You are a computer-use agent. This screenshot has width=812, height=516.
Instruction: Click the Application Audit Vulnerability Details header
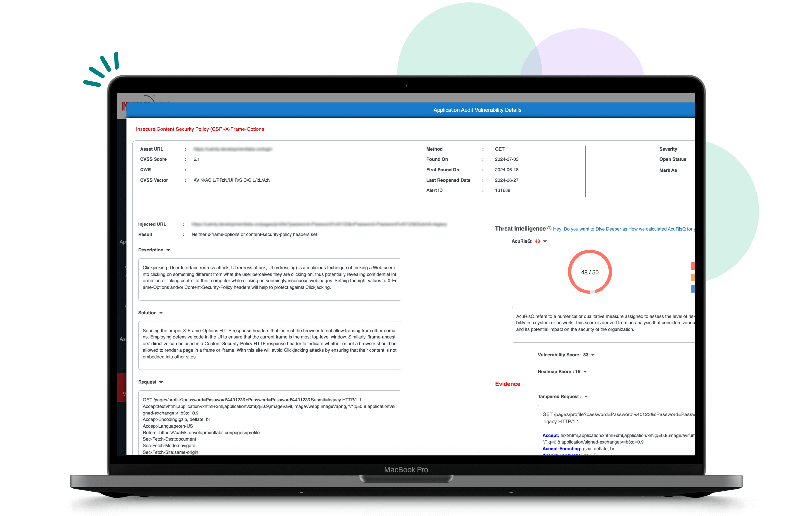477,110
